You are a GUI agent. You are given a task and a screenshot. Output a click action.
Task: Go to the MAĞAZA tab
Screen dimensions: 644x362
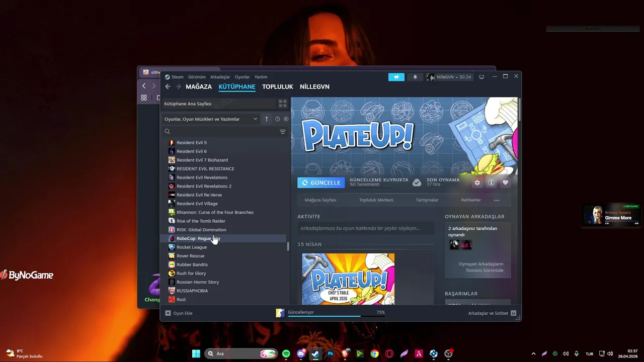point(199,86)
